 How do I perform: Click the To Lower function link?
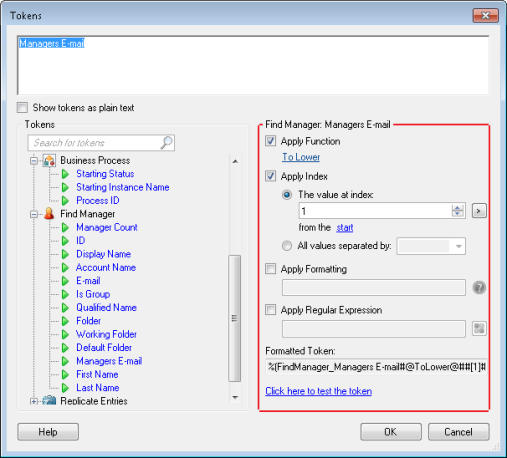click(x=301, y=157)
